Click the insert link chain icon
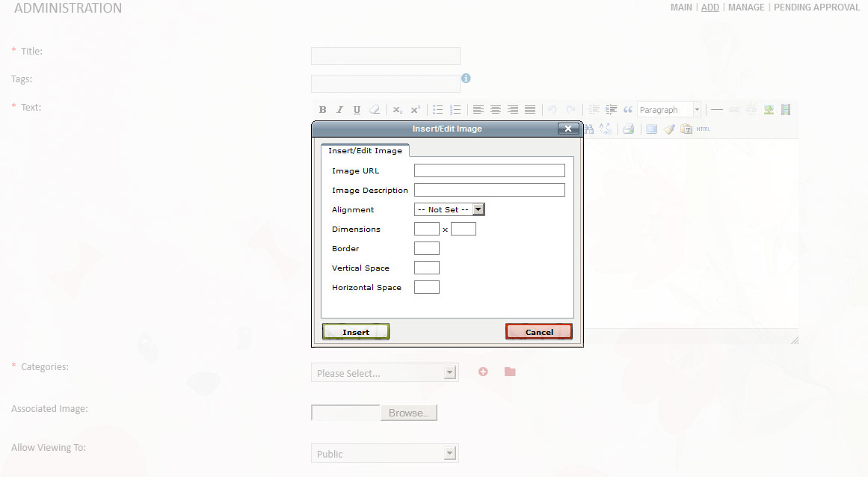 734,110
